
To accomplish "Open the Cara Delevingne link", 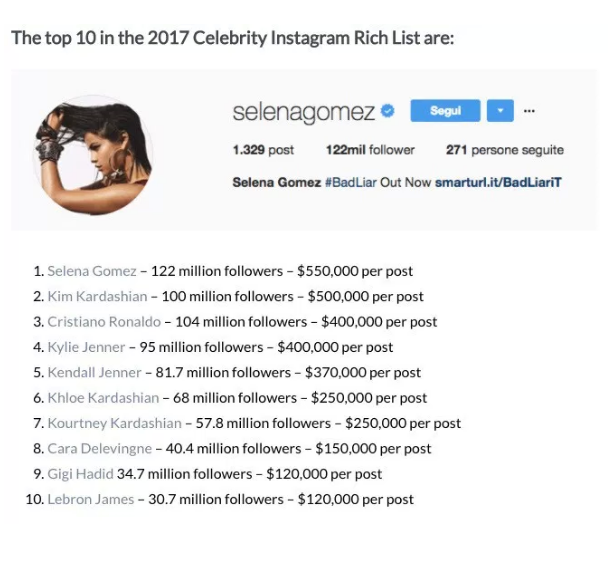I will pyautogui.click(x=99, y=448).
